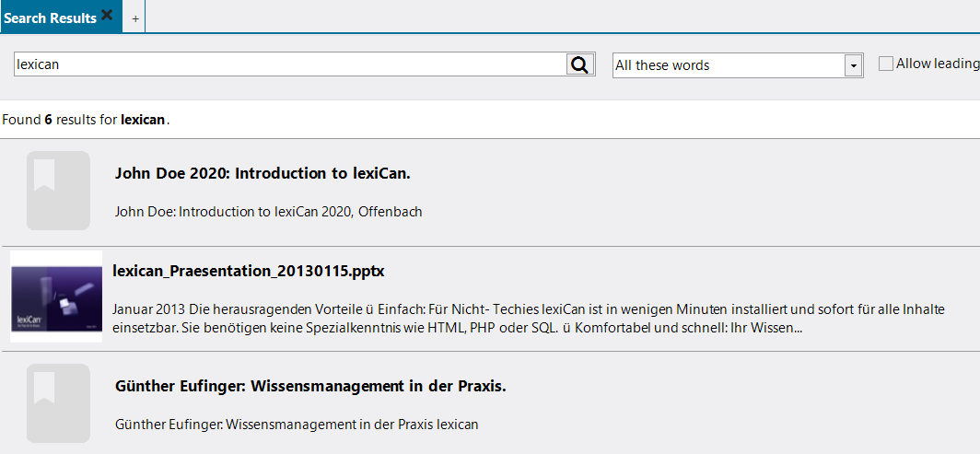Click the bold 'lexican' keyword in results summary

tap(143, 120)
